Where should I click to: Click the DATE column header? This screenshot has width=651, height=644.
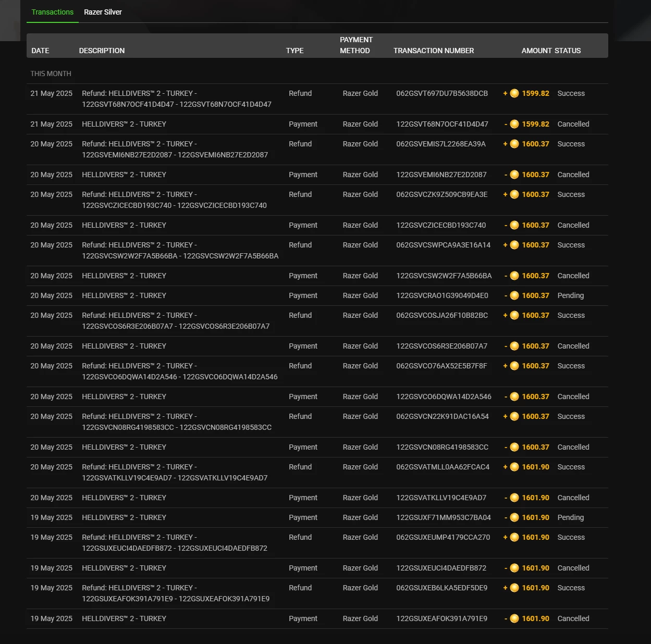pos(40,51)
